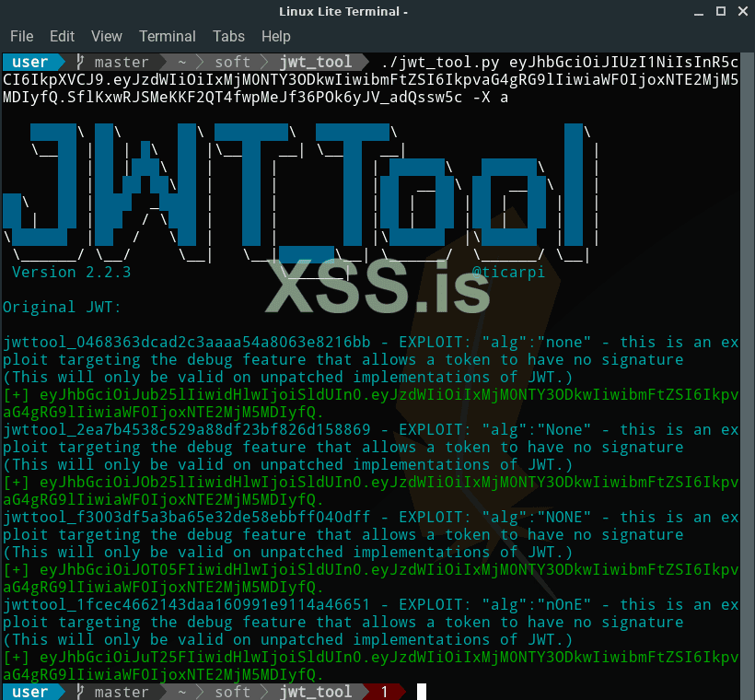Image resolution: width=755 pixels, height=700 pixels.
Task: Click the jwttool_1fcec4662143daa160991e9114a46651 identifier
Action: click(187, 604)
